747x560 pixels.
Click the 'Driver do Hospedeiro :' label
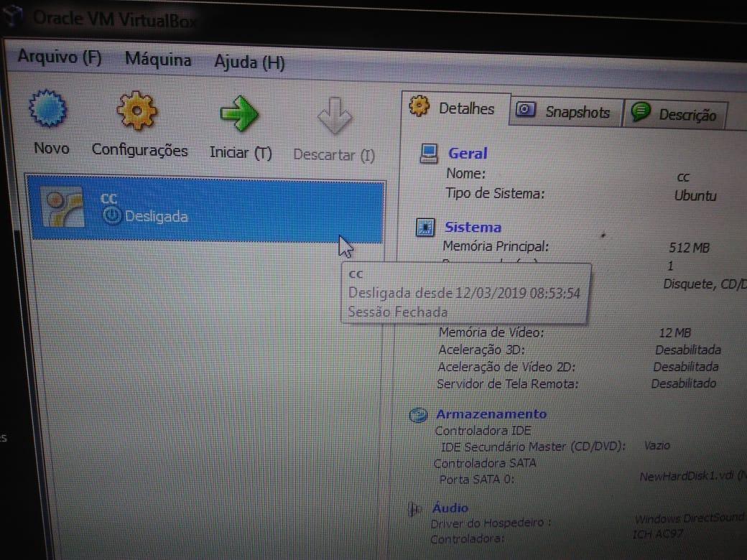[490, 523]
